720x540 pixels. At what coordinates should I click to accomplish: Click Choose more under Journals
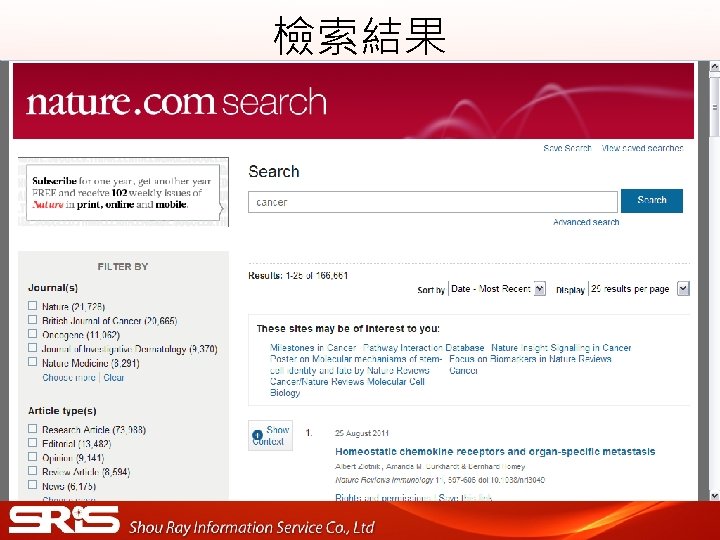pos(69,377)
